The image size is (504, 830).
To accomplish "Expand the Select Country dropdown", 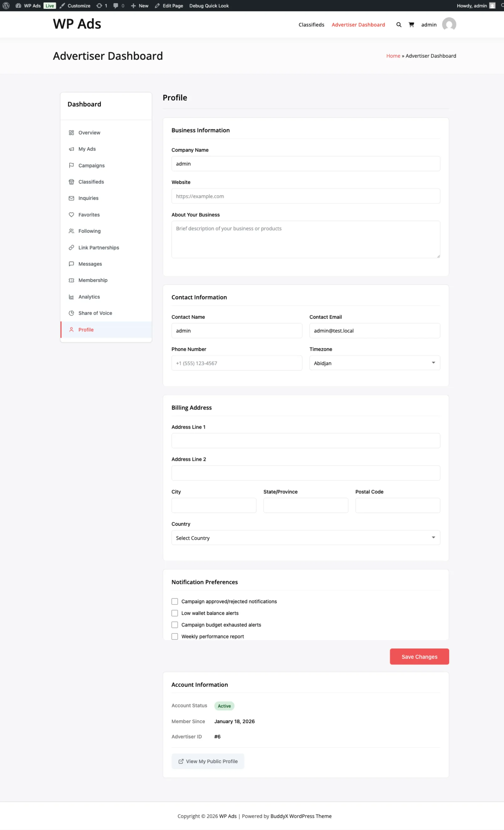I will click(306, 538).
